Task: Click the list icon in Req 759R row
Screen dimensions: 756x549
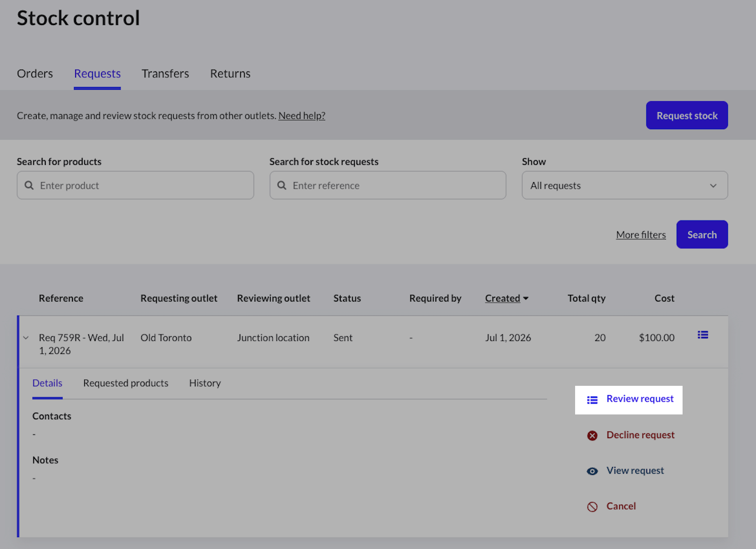Action: (x=703, y=335)
